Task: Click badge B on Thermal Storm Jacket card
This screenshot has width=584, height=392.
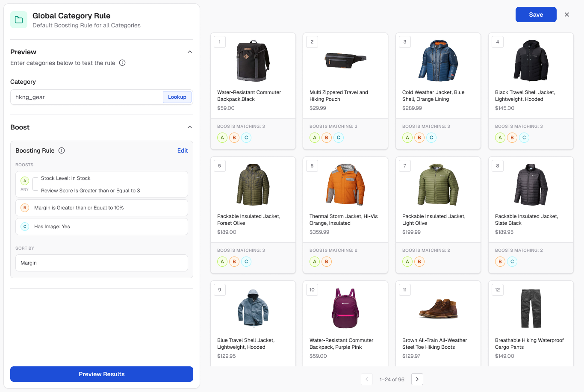Action: (327, 262)
